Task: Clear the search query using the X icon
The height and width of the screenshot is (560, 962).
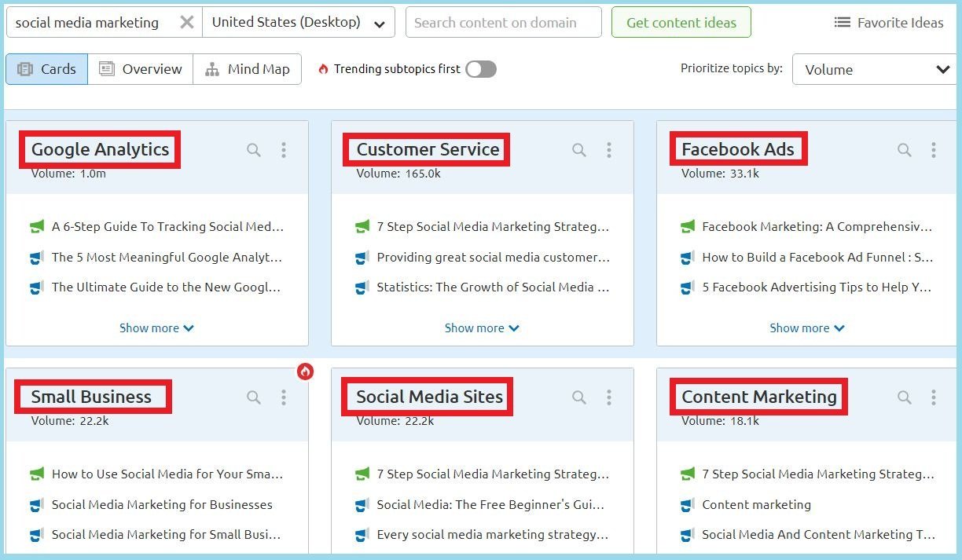Action: pos(186,22)
